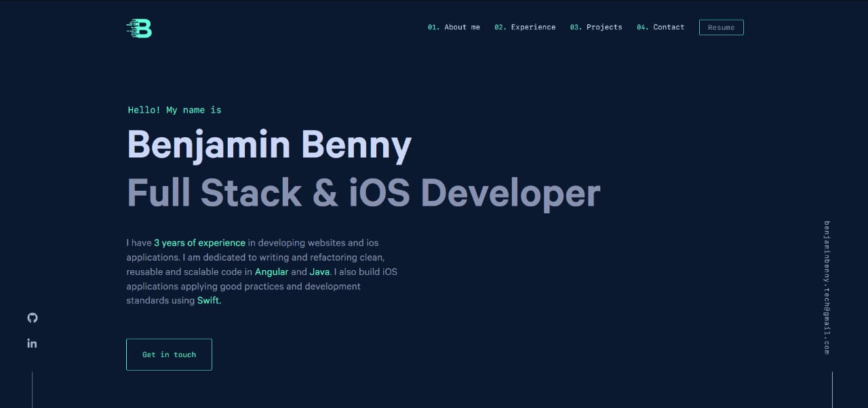Open the 'Angular' highlighted link
The image size is (868, 408).
(x=271, y=272)
